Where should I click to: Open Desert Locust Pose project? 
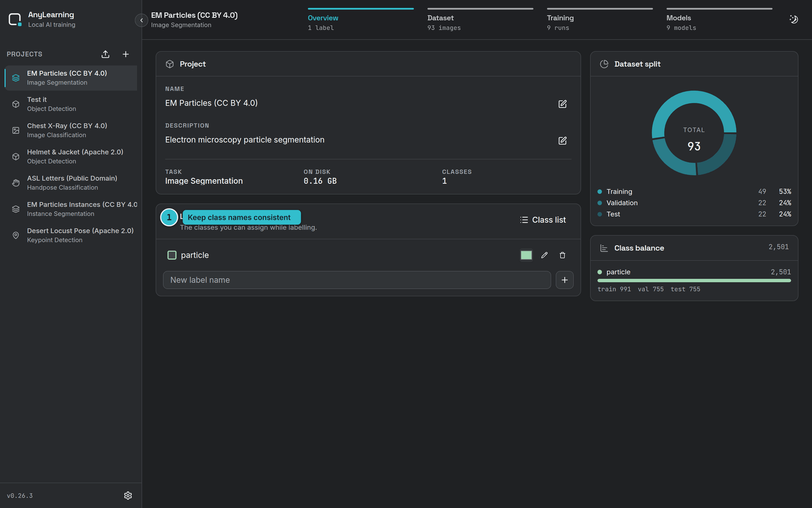[71, 235]
